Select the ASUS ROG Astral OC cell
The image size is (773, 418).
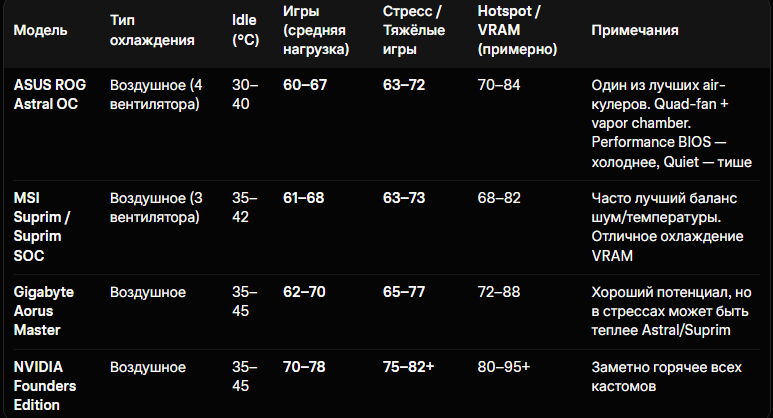pyautogui.click(x=50, y=95)
